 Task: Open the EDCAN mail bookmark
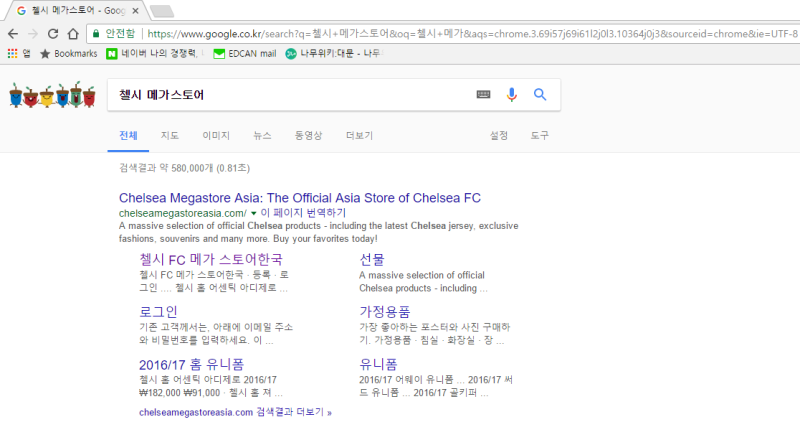244,53
